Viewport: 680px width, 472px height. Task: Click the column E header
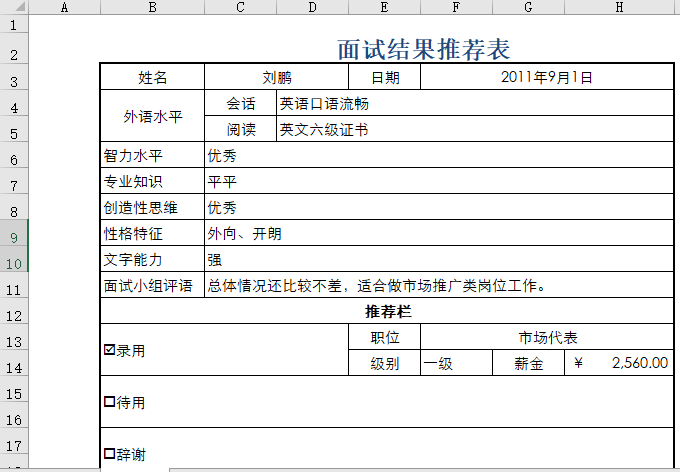(384, 8)
